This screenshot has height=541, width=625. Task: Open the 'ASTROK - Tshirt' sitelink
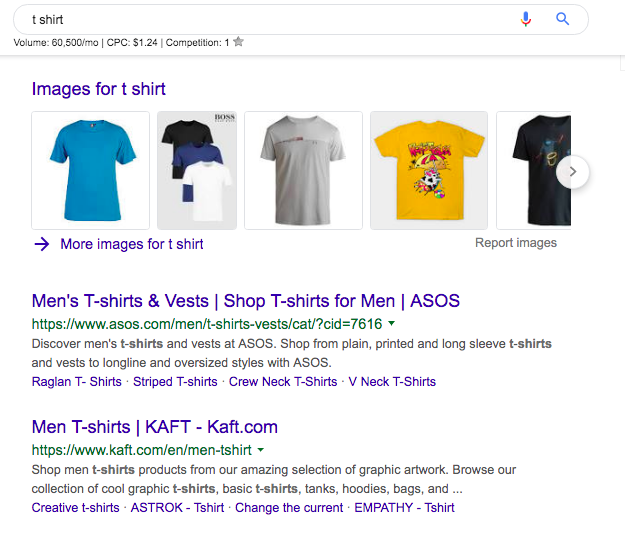point(177,508)
